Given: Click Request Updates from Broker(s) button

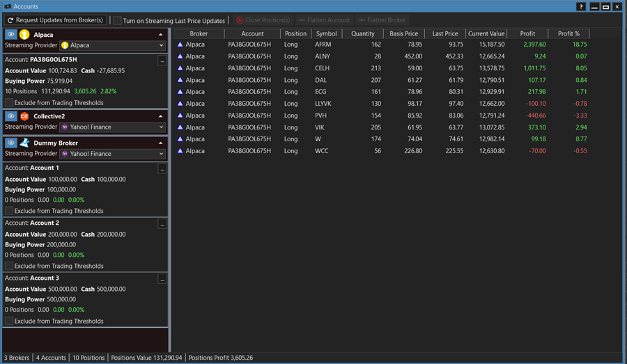Looking at the screenshot, I should point(55,20).
